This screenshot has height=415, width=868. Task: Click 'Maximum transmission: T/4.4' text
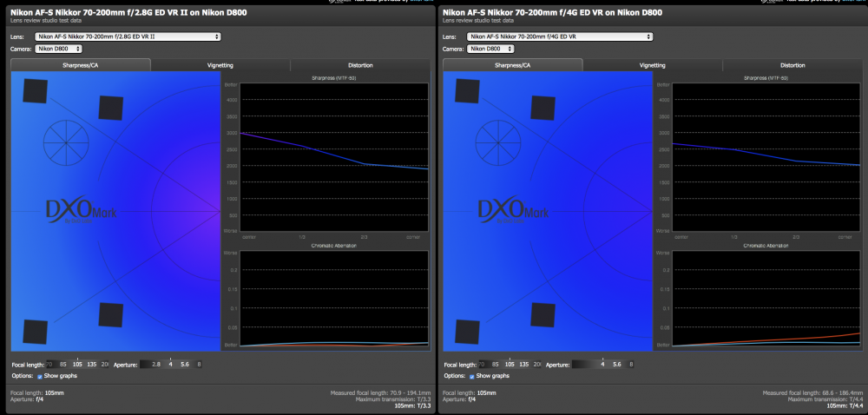[x=825, y=399]
